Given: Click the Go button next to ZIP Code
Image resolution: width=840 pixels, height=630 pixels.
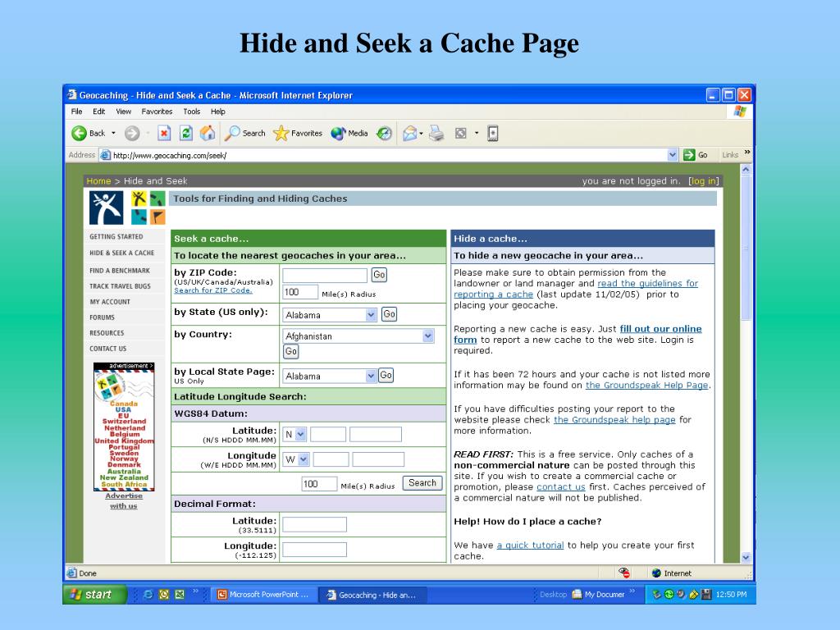Looking at the screenshot, I should [x=379, y=275].
